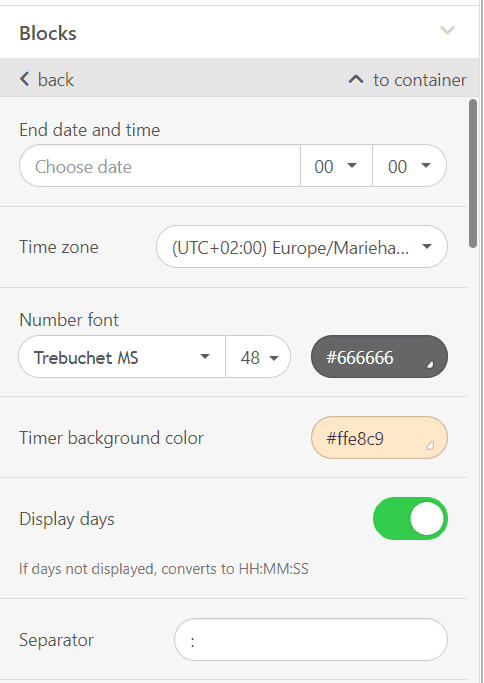The width and height of the screenshot is (484, 683).
Task: Open the Time zone dropdown
Action: click(302, 247)
